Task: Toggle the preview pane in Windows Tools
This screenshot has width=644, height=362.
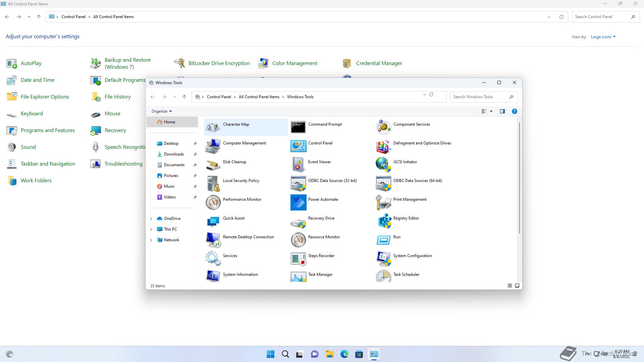Action: [502, 111]
